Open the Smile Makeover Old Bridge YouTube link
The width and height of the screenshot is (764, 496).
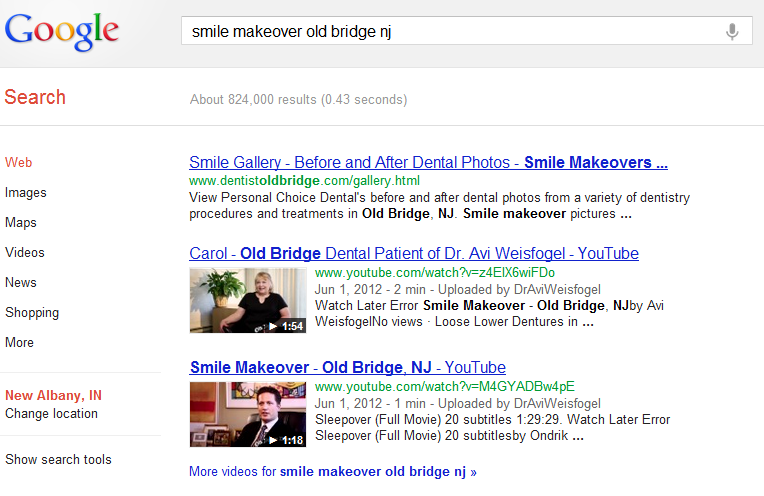(348, 367)
